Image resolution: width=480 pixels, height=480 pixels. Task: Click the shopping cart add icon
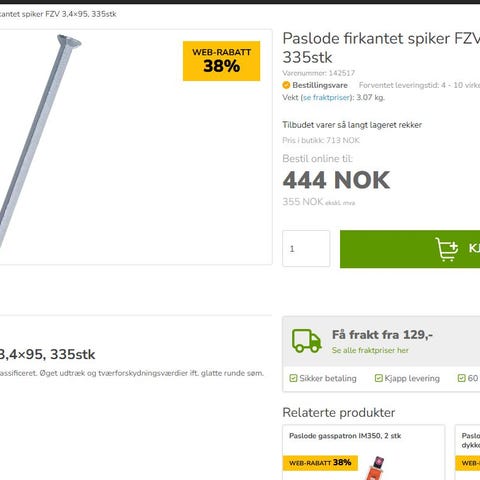[447, 249]
